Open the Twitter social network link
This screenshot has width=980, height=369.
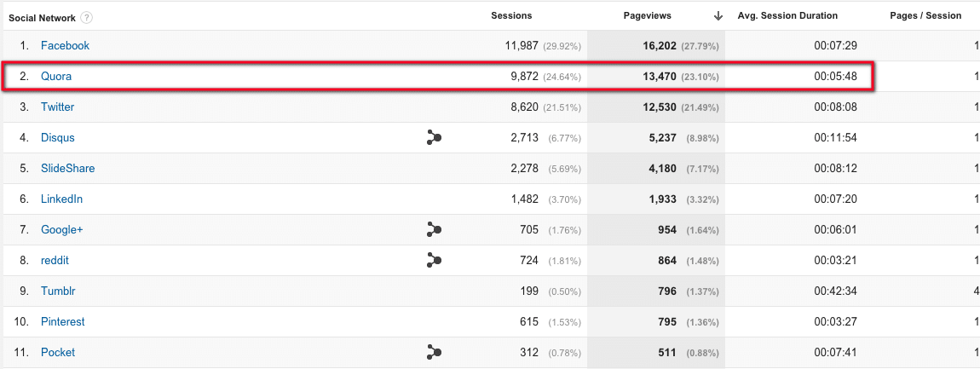(x=57, y=107)
